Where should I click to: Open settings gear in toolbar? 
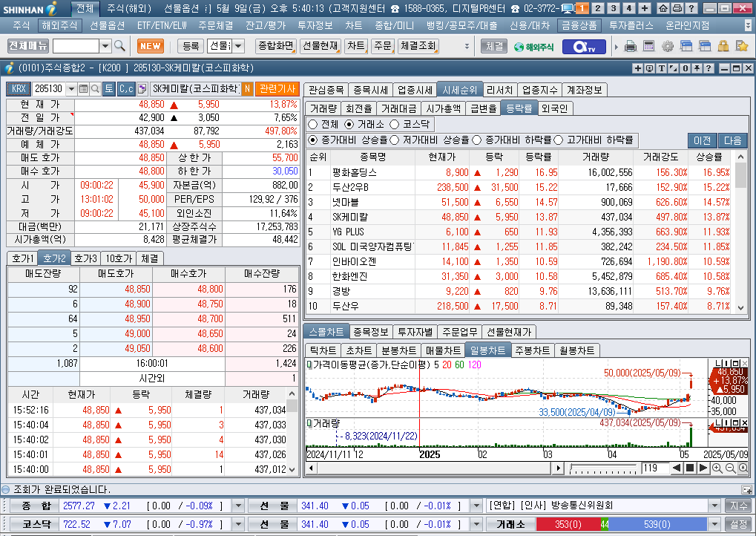coord(667,46)
